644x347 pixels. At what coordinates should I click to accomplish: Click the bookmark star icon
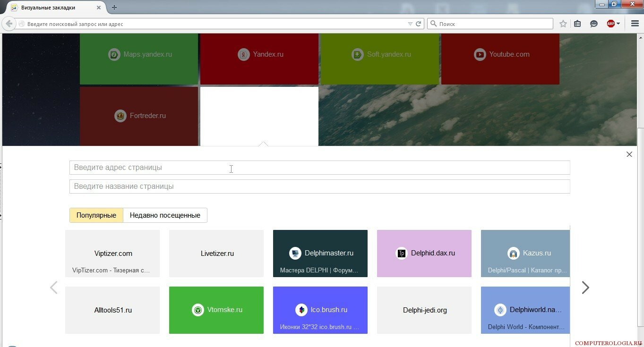pos(563,24)
